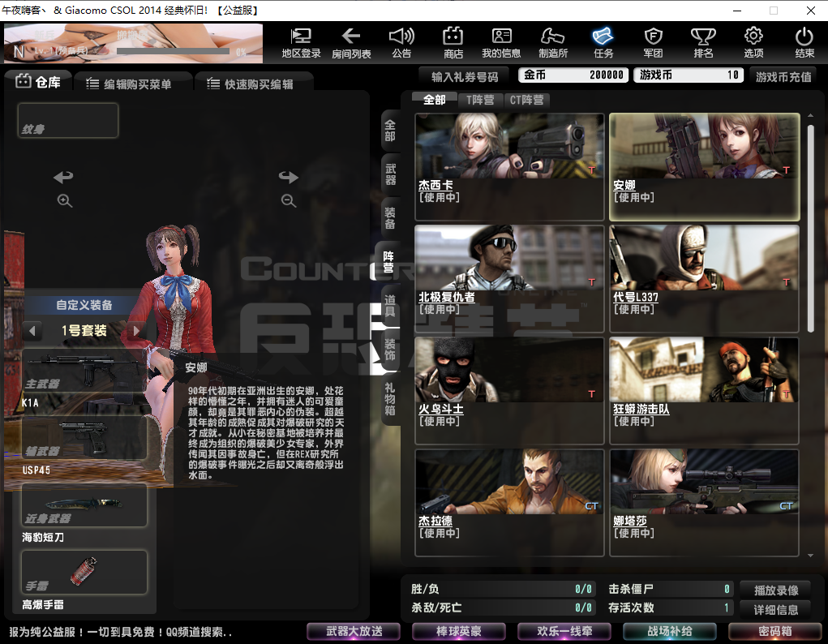Screen dimensions: 828x644
Task: Switch to previous loadout set arrow
Action: (x=32, y=331)
